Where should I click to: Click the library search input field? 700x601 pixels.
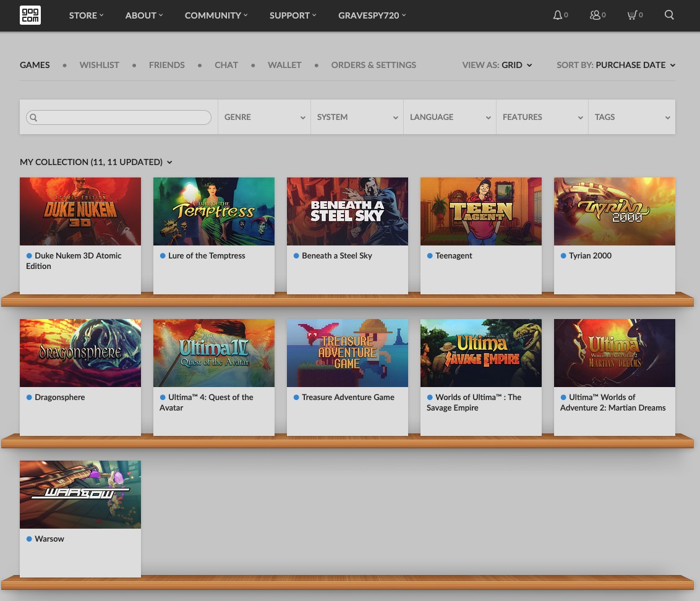point(119,117)
